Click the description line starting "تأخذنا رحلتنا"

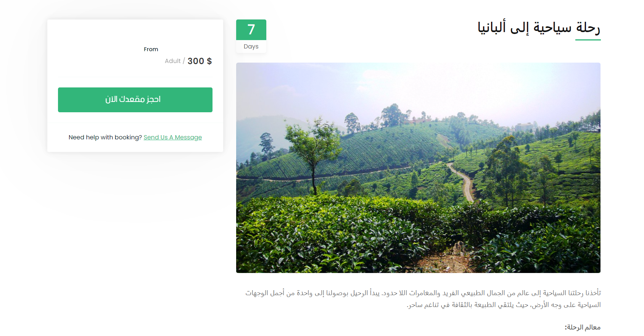coord(423,293)
